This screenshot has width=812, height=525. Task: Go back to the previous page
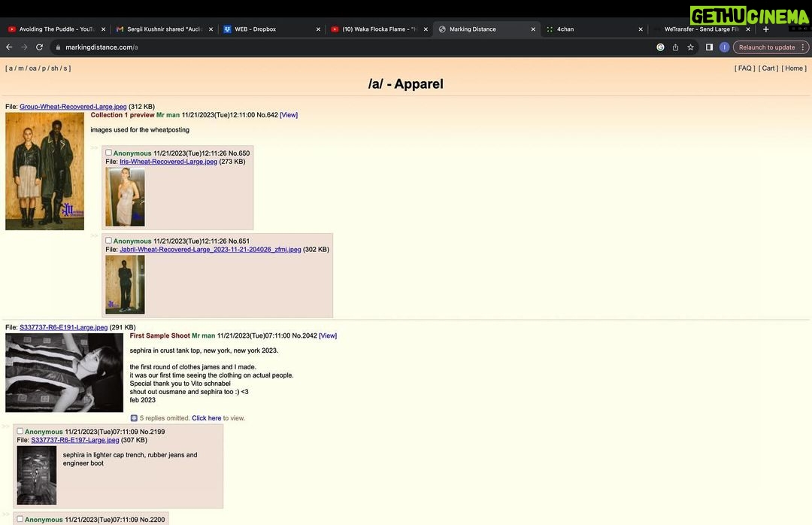click(x=9, y=47)
